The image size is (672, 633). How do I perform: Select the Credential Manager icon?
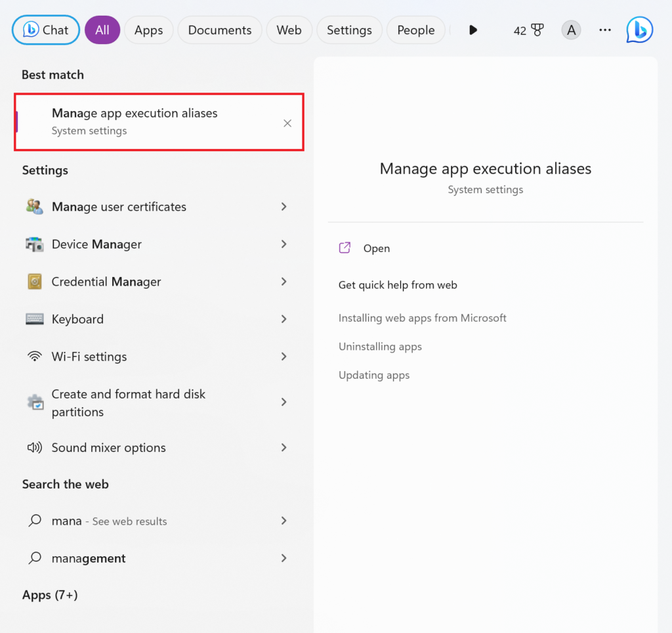coord(34,282)
